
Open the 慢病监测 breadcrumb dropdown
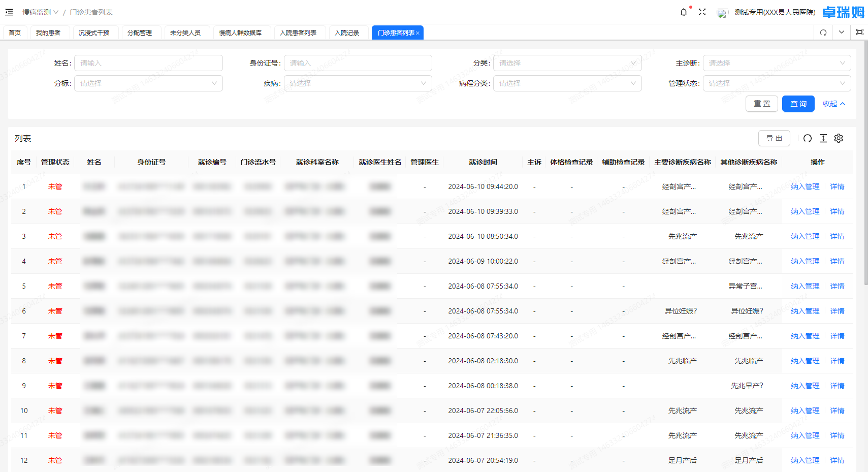tap(41, 12)
